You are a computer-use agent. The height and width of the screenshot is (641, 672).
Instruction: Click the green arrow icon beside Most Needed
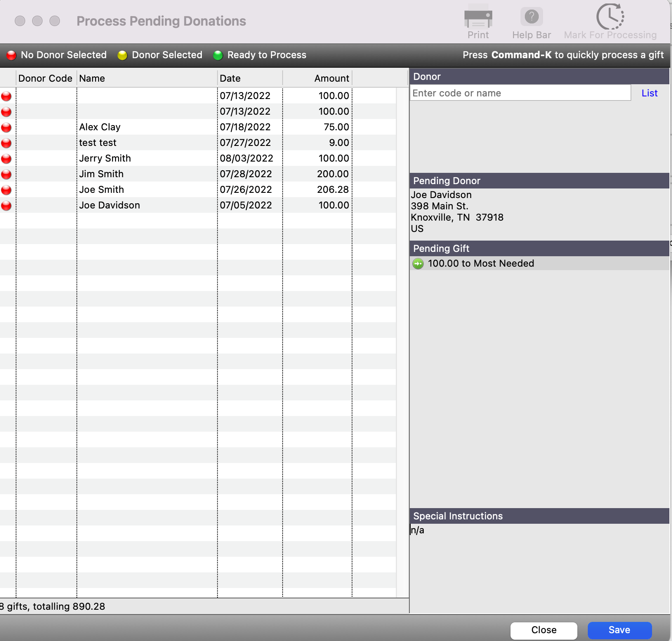(x=418, y=264)
